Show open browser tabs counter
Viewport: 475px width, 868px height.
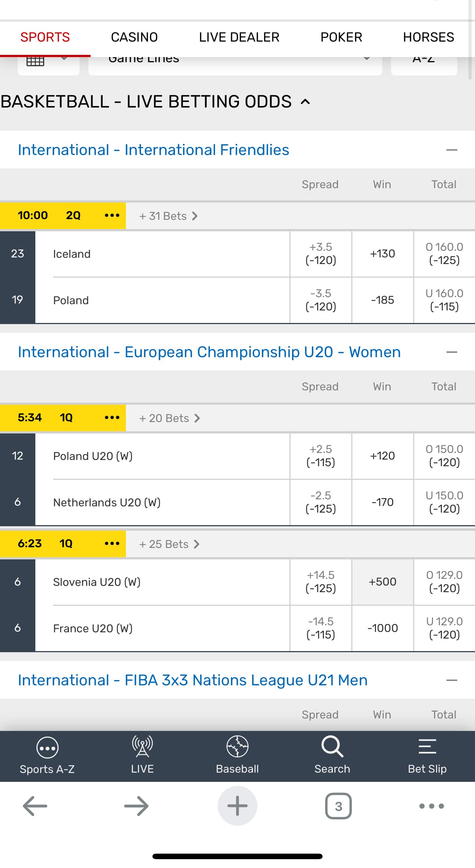338,806
